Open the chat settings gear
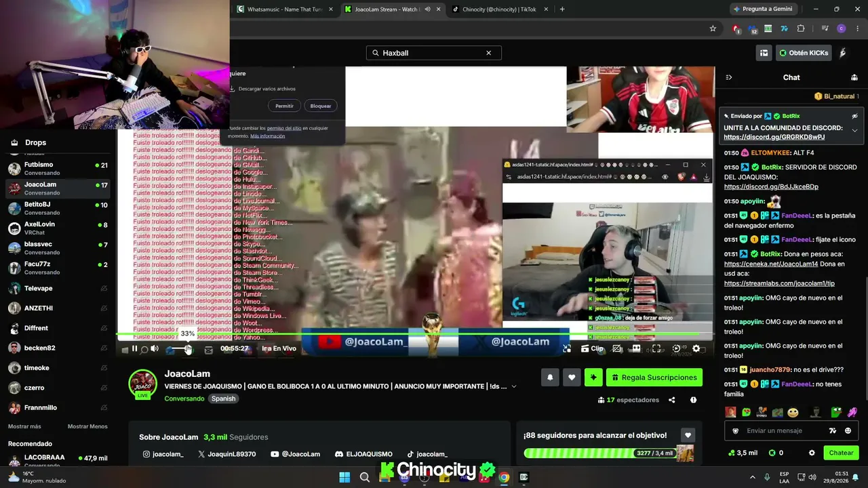The image size is (868, 488). [812, 453]
